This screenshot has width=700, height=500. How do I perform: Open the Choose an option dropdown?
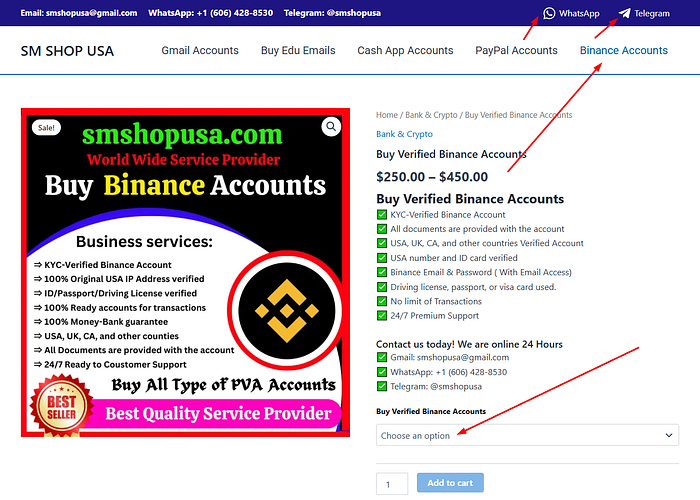527,435
